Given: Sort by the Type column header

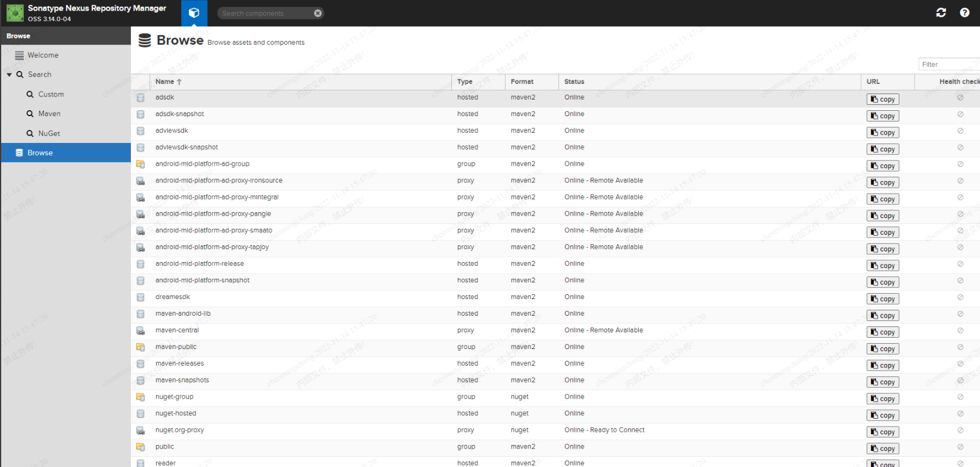Looking at the screenshot, I should [x=478, y=82].
